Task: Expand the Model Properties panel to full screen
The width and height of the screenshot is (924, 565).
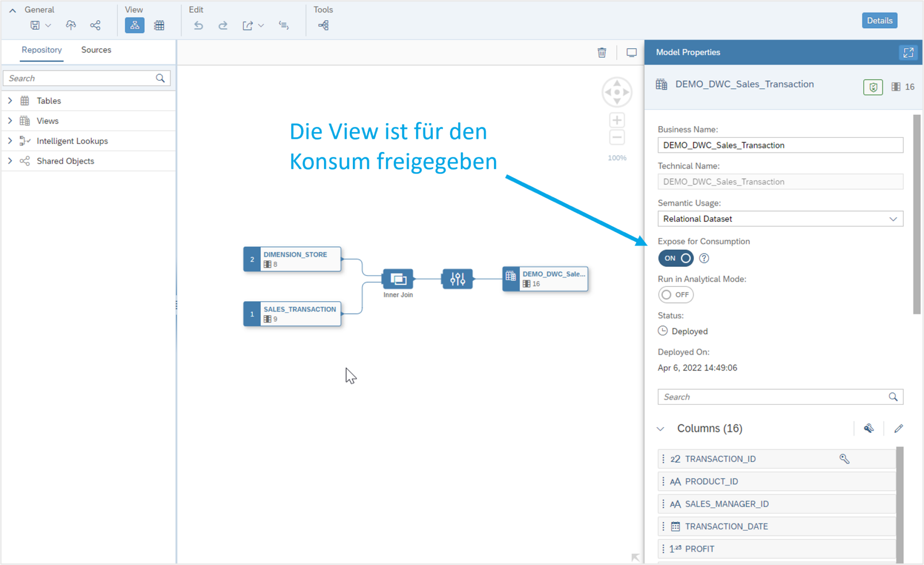Action: point(909,52)
